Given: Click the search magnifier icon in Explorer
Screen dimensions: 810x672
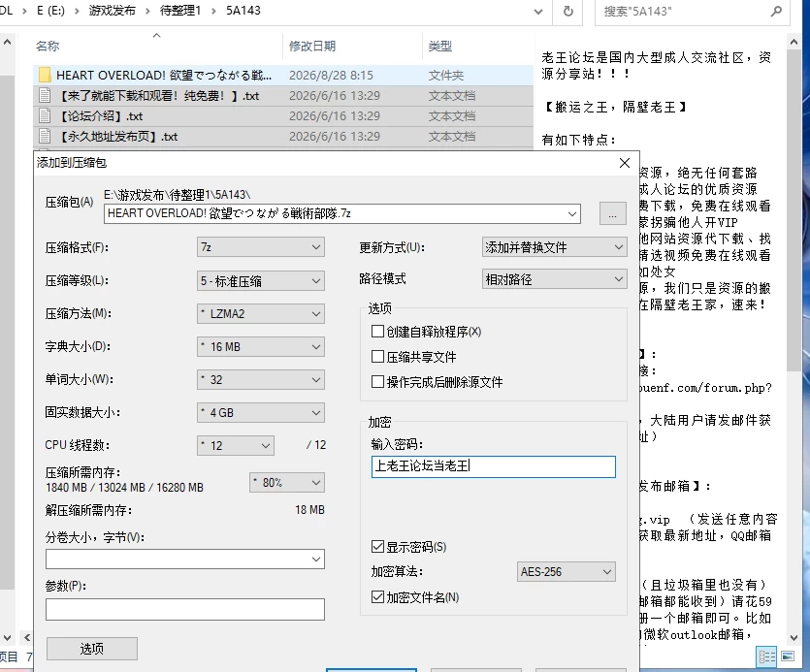Looking at the screenshot, I should click(x=776, y=12).
